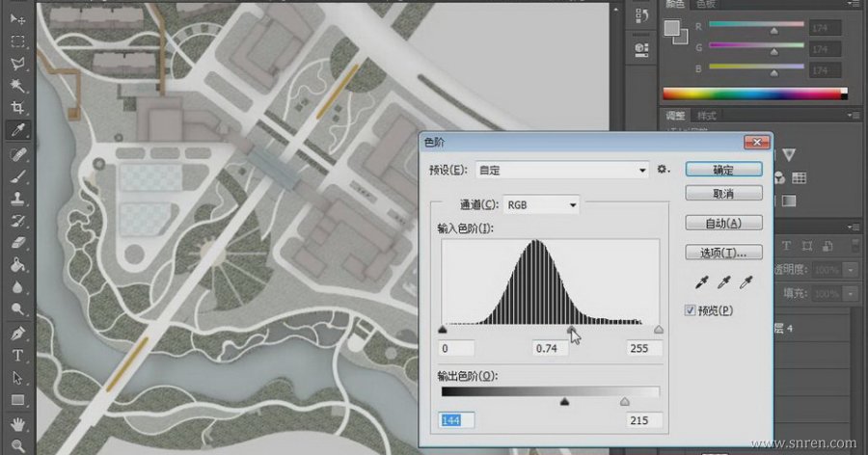The height and width of the screenshot is (455, 868).
Task: Click the 选项(T)... Options button
Action: click(x=723, y=253)
